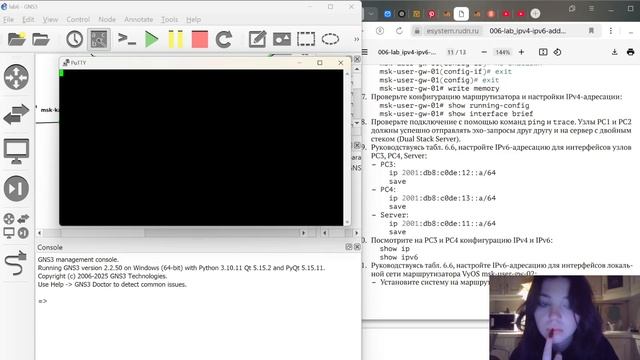Click text 'show running-config' in the PDF
The image size is (640, 360).
(x=489, y=105)
